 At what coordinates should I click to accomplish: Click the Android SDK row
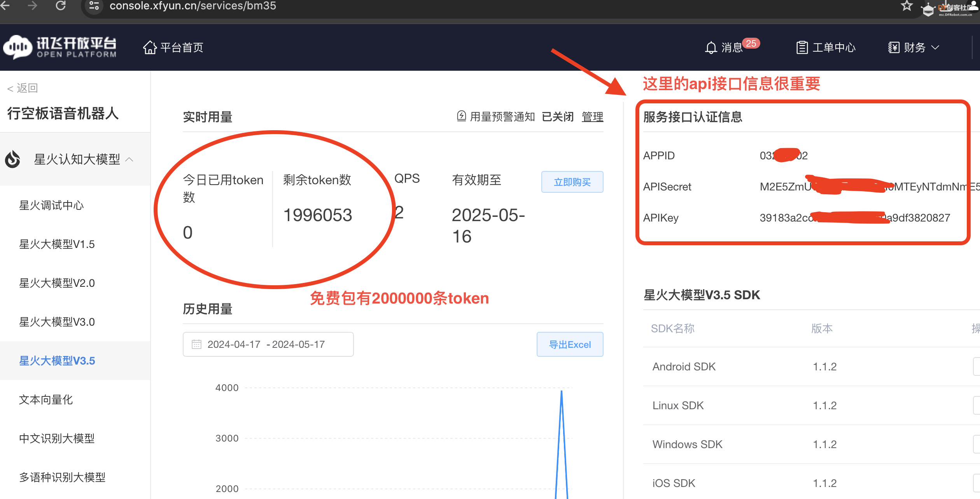[811, 366]
